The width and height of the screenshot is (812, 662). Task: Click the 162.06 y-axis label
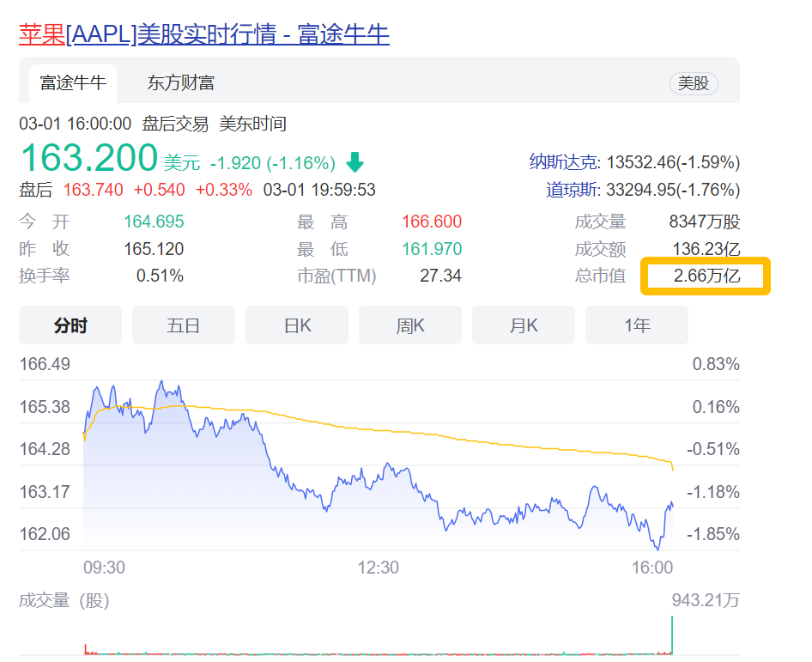[45, 534]
